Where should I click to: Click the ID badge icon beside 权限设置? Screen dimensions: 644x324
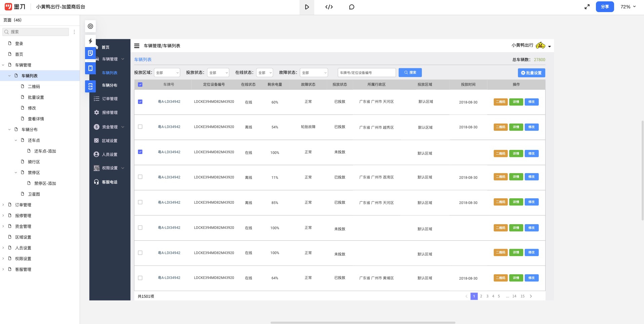click(x=96, y=168)
